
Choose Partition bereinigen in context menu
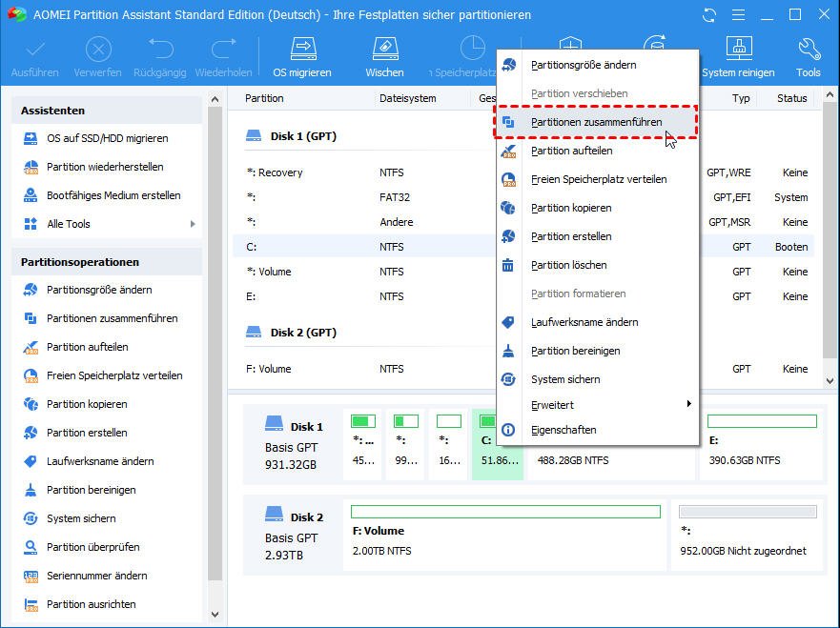click(x=597, y=351)
